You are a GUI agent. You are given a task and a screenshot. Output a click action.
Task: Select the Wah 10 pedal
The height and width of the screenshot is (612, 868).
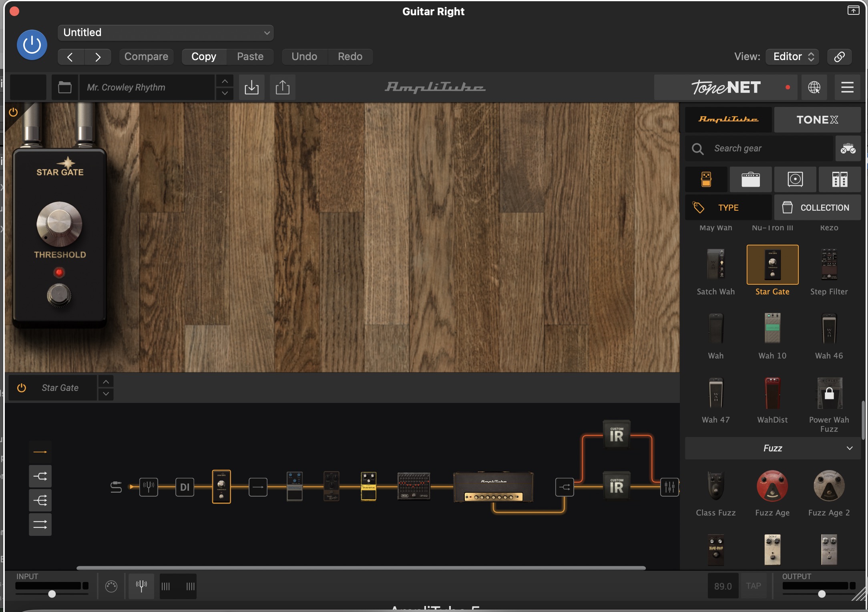tap(772, 336)
